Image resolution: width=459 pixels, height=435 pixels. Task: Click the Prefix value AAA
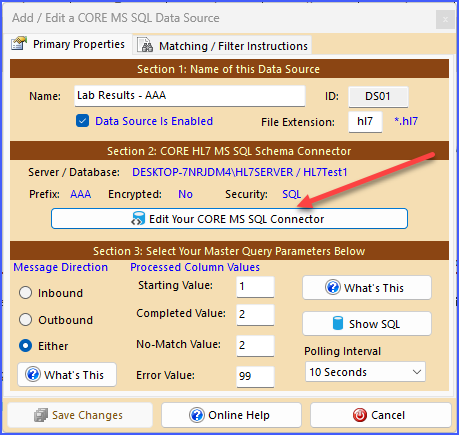[x=80, y=194]
